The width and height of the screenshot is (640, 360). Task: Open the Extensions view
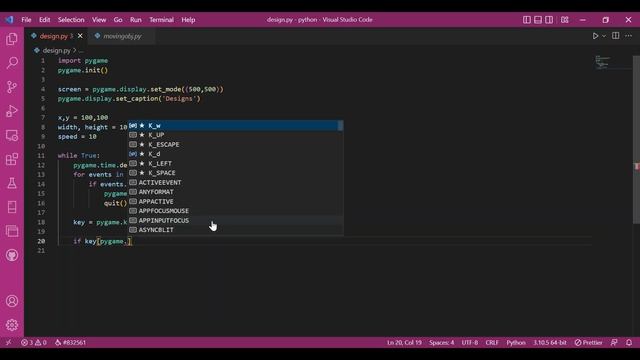12,159
